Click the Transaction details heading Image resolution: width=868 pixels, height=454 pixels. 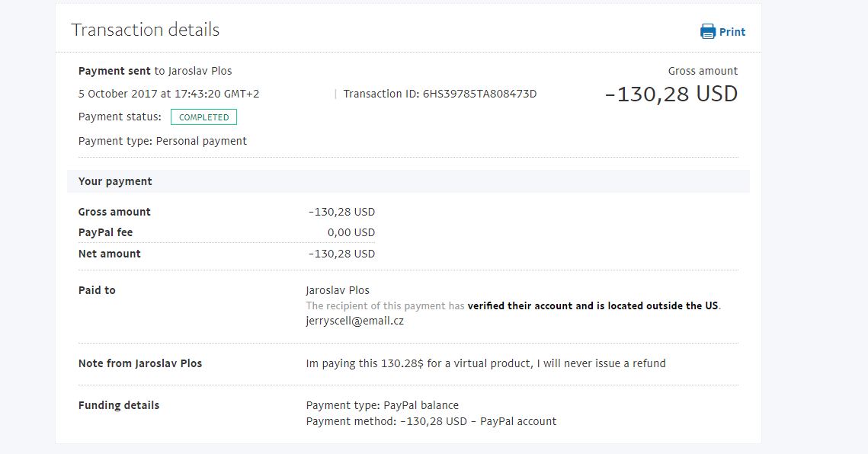coord(145,30)
